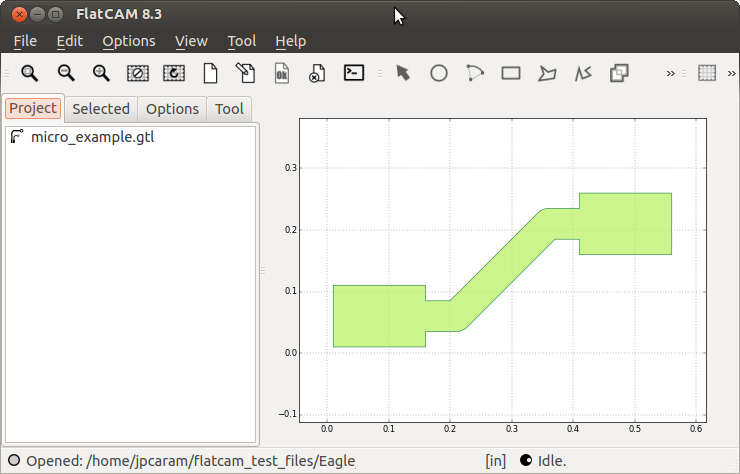This screenshot has width=740, height=474.
Task: Open the Tool menu
Action: coord(241,41)
